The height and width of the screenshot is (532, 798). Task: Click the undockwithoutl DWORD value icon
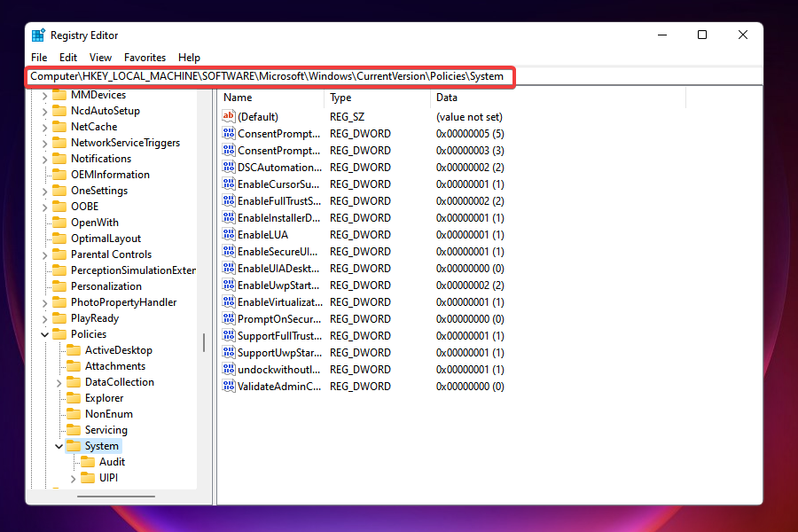(229, 369)
